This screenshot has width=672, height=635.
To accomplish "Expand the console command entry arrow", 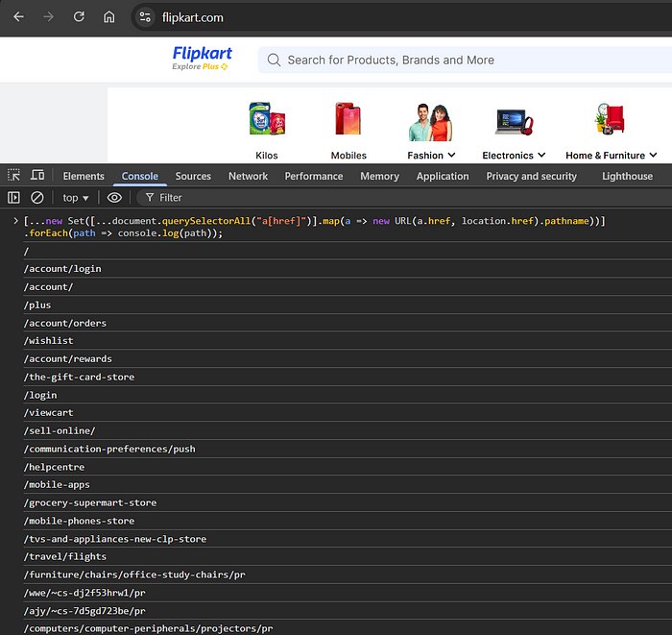I will pyautogui.click(x=15, y=221).
